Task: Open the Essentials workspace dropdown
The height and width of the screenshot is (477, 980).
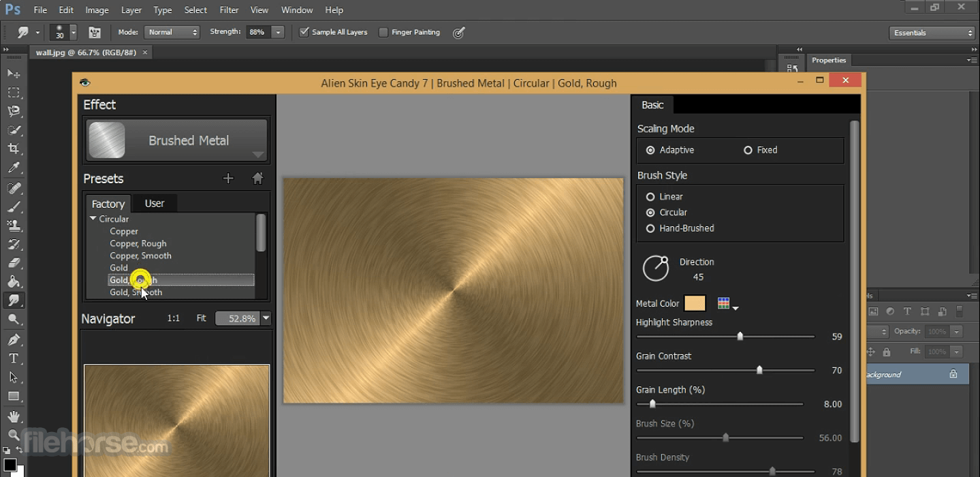Action: (x=932, y=33)
